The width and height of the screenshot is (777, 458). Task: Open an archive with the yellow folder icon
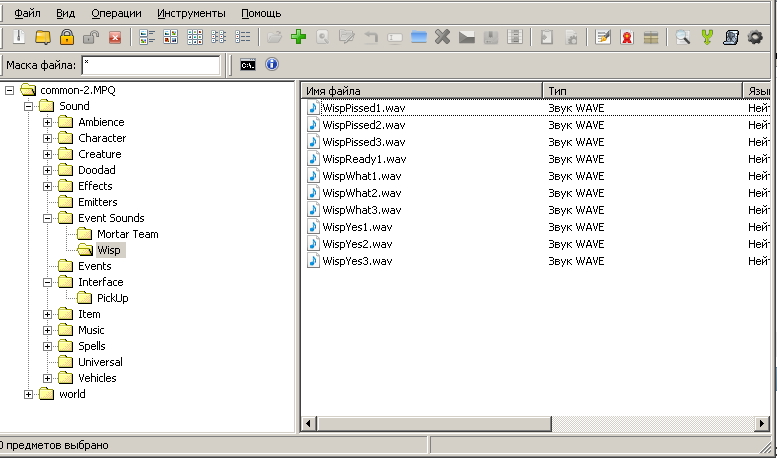point(43,37)
